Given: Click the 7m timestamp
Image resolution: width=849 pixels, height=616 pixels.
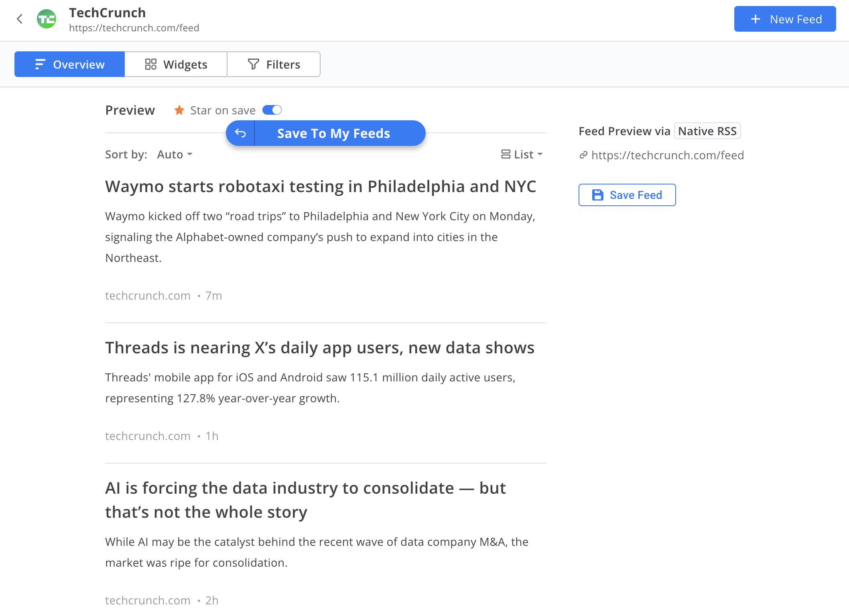Looking at the screenshot, I should 213,296.
